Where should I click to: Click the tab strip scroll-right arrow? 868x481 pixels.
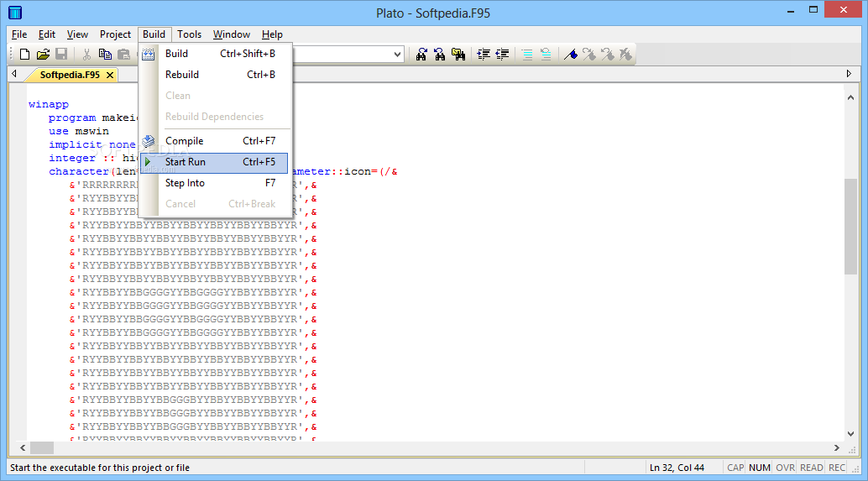pos(850,74)
